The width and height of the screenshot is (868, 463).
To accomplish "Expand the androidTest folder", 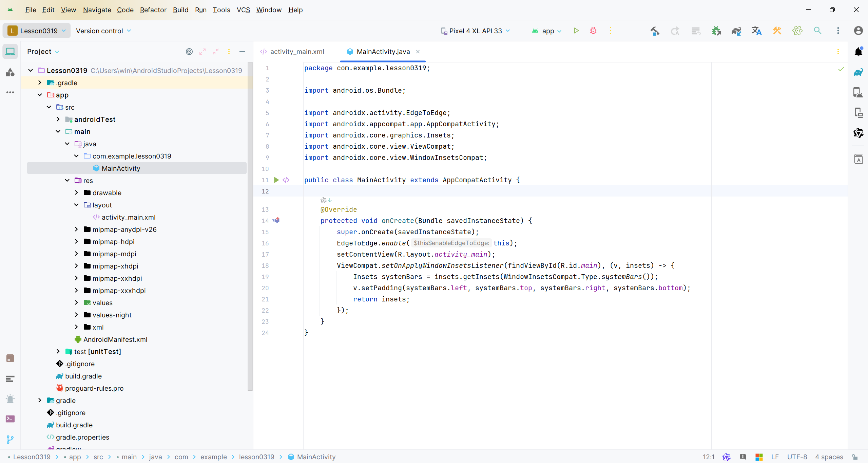I will pyautogui.click(x=58, y=119).
